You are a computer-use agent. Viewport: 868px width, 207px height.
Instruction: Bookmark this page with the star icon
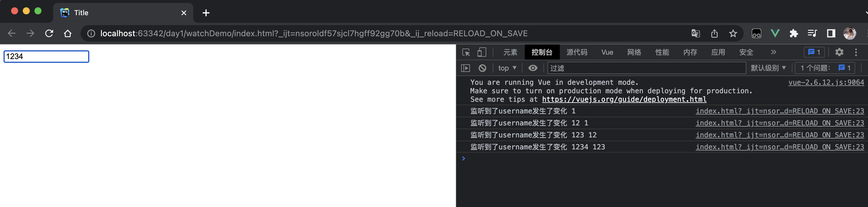(x=733, y=33)
